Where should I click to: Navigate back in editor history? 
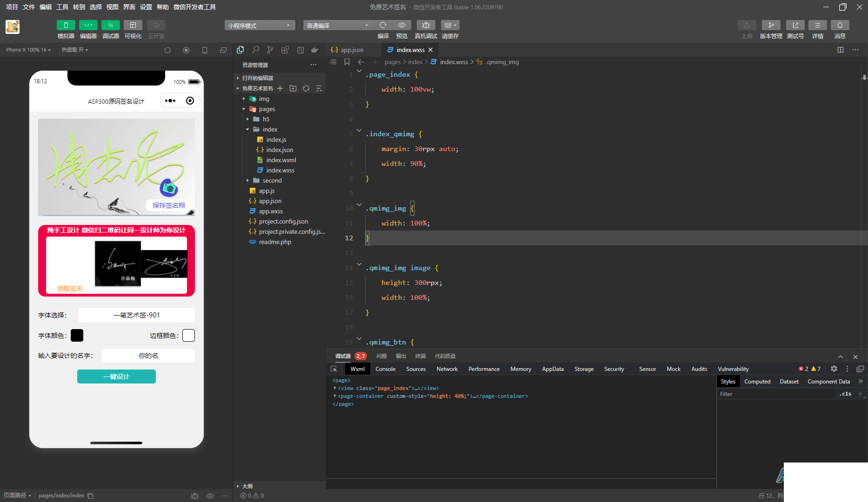point(361,62)
